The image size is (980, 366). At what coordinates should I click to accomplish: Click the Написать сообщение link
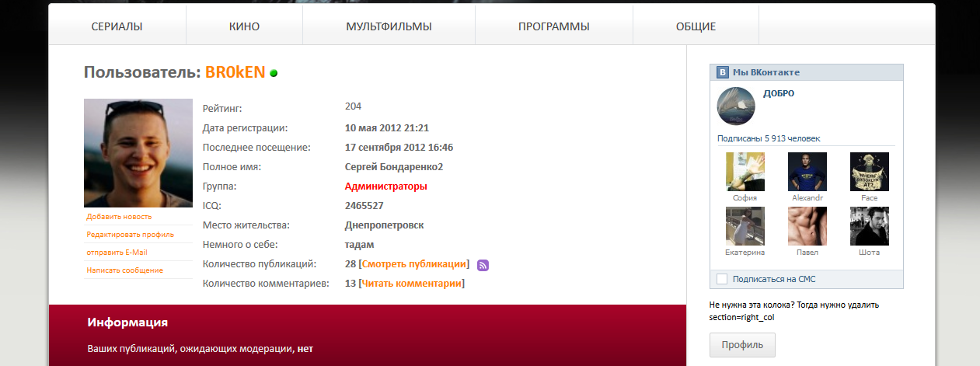pyautogui.click(x=124, y=270)
